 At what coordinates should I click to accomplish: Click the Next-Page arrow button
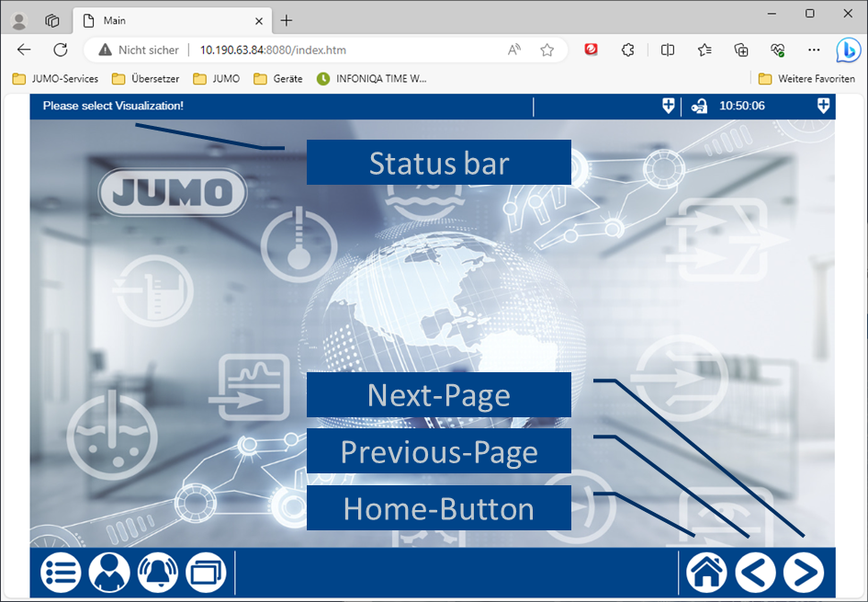(x=803, y=573)
